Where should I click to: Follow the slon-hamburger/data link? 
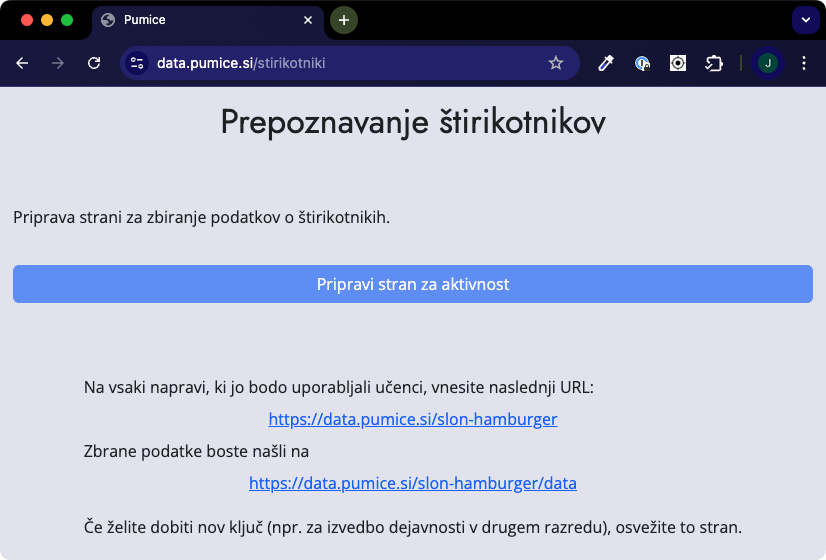[413, 483]
